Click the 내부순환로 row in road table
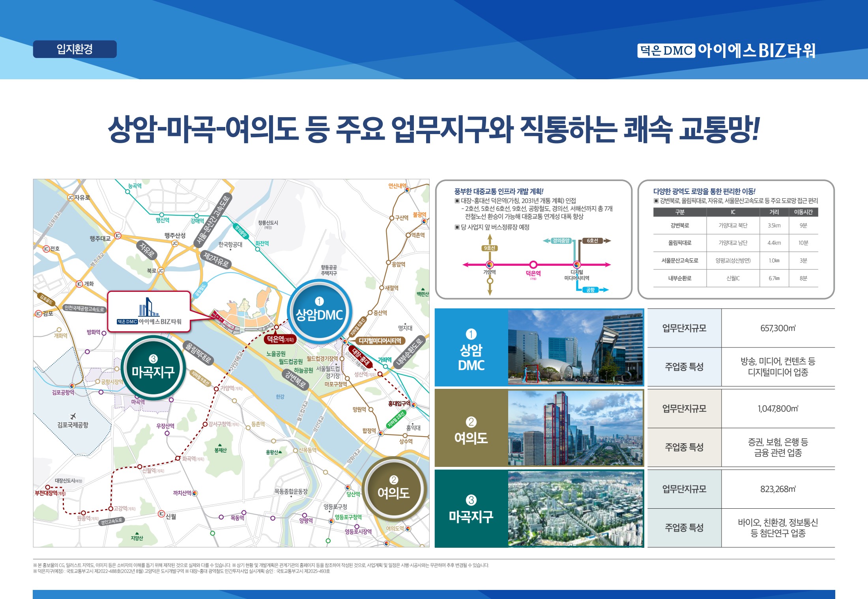 736,278
